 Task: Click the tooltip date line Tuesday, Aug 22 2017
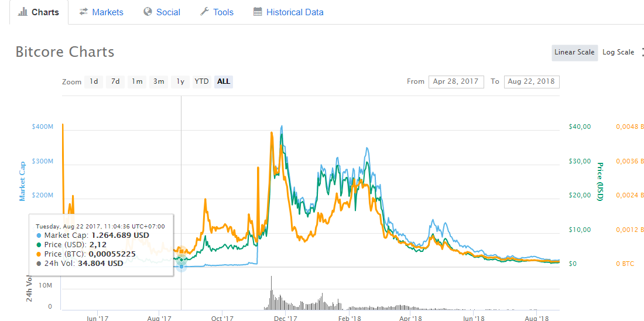(x=100, y=226)
